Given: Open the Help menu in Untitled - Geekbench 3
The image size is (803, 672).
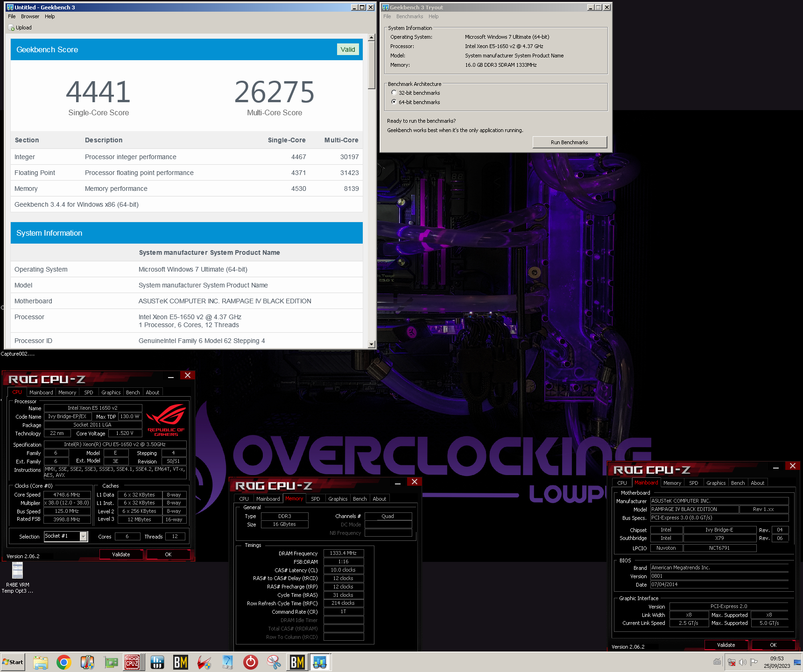Looking at the screenshot, I should point(49,16).
